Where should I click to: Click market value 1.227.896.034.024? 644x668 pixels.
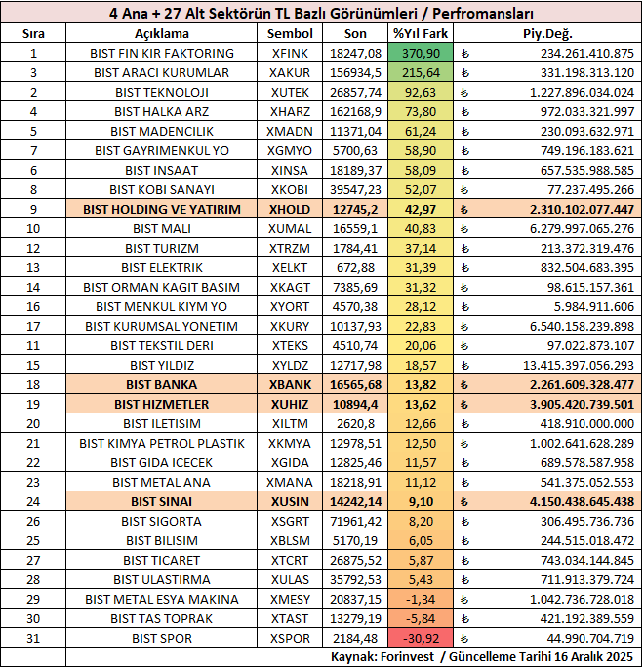[547, 92]
